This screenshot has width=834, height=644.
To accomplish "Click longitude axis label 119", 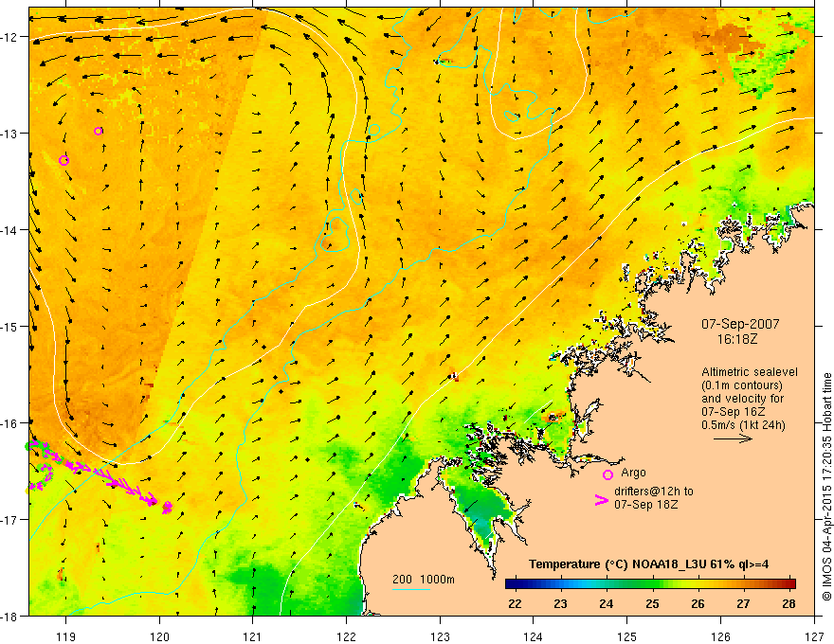I will [66, 636].
